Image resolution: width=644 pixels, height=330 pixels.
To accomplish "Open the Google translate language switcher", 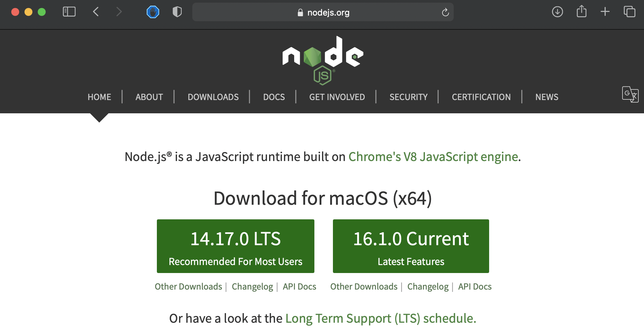I will pos(630,94).
